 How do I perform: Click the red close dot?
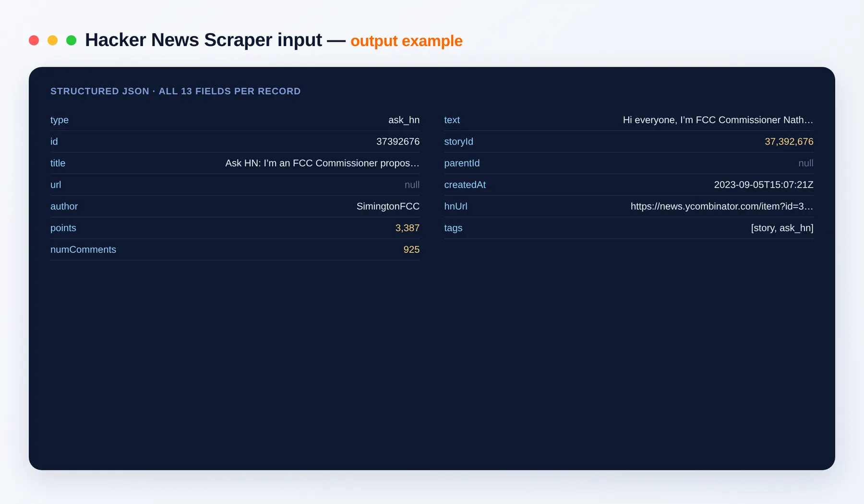point(34,40)
